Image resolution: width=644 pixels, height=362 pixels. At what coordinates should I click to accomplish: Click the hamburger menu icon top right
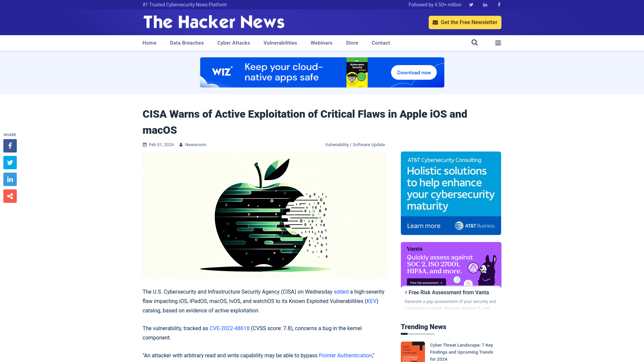click(x=498, y=43)
